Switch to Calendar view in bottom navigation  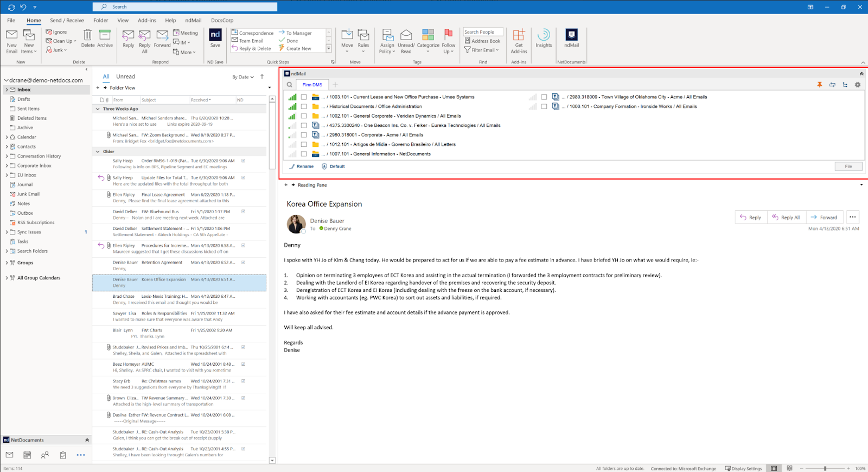pyautogui.click(x=27, y=455)
